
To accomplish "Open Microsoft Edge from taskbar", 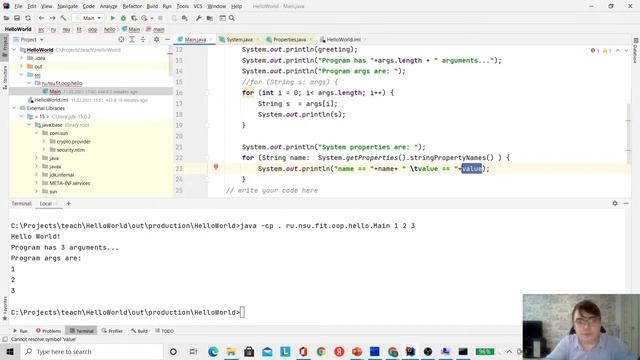I will pyautogui.click(x=213, y=351).
